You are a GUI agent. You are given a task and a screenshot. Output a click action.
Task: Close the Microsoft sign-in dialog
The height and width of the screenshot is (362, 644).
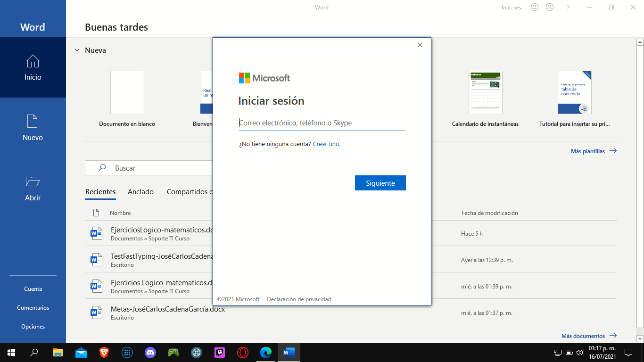point(420,45)
